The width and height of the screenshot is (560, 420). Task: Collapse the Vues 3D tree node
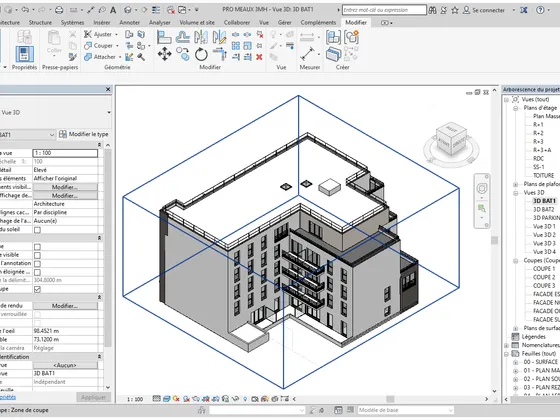point(516,193)
